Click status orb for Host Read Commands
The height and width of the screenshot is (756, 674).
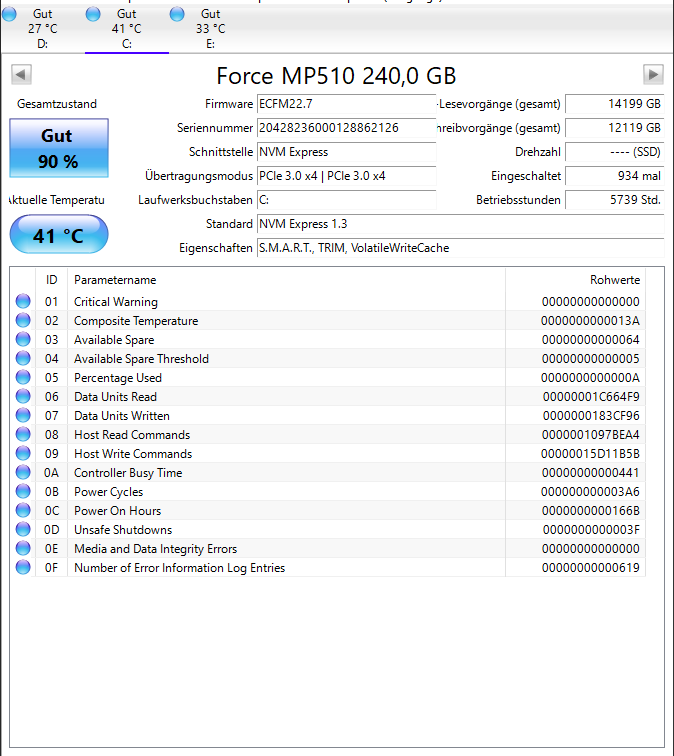23,434
